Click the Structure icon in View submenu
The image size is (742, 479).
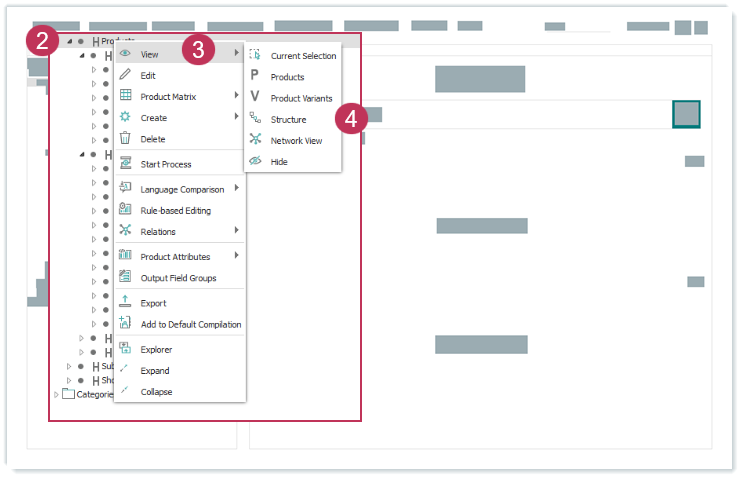pos(255,119)
